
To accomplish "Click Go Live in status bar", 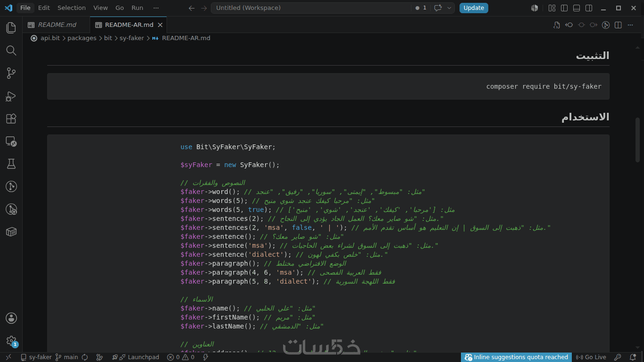I will coord(591,357).
